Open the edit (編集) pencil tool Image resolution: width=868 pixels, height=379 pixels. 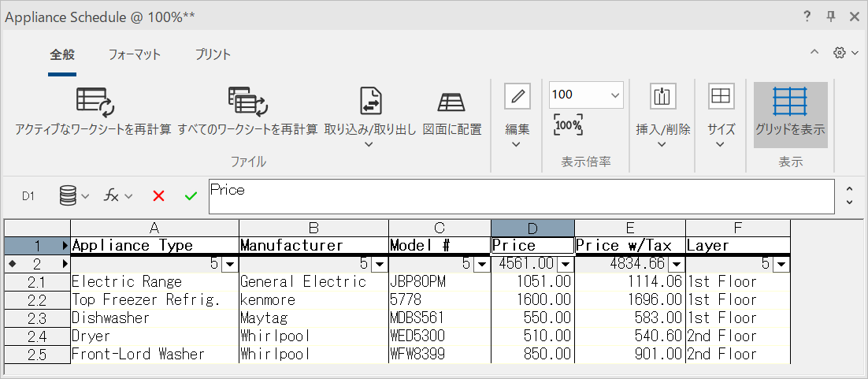[517, 97]
